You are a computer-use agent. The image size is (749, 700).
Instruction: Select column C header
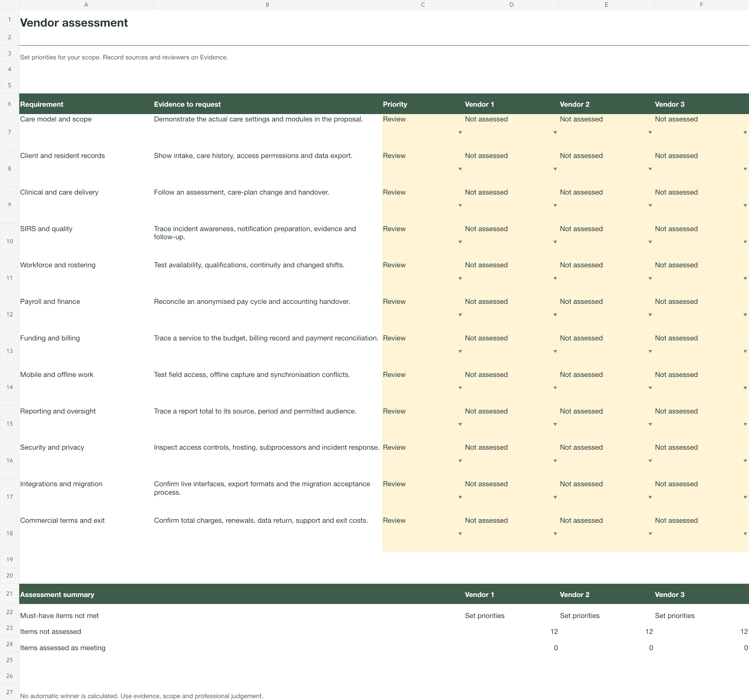coord(423,5)
